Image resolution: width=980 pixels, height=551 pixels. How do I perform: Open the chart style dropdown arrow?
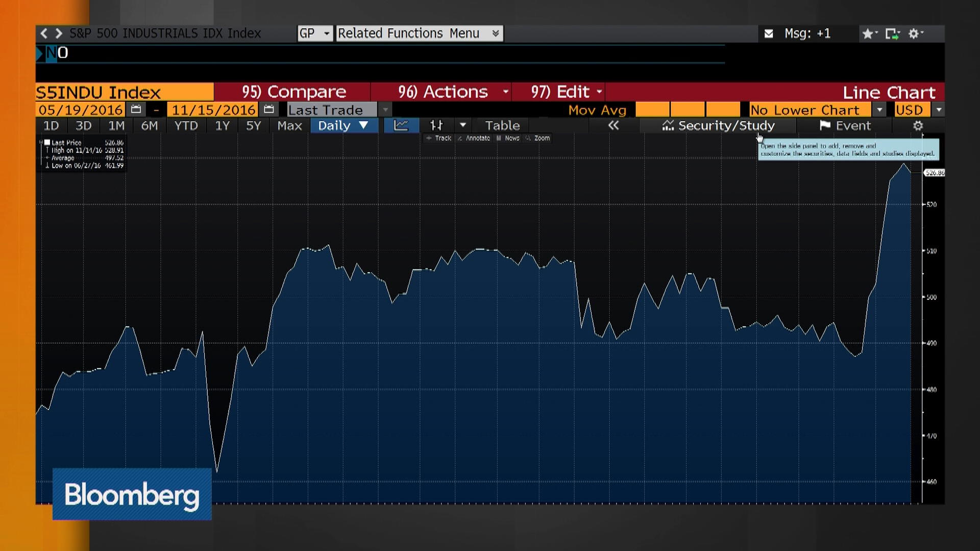[x=463, y=126]
